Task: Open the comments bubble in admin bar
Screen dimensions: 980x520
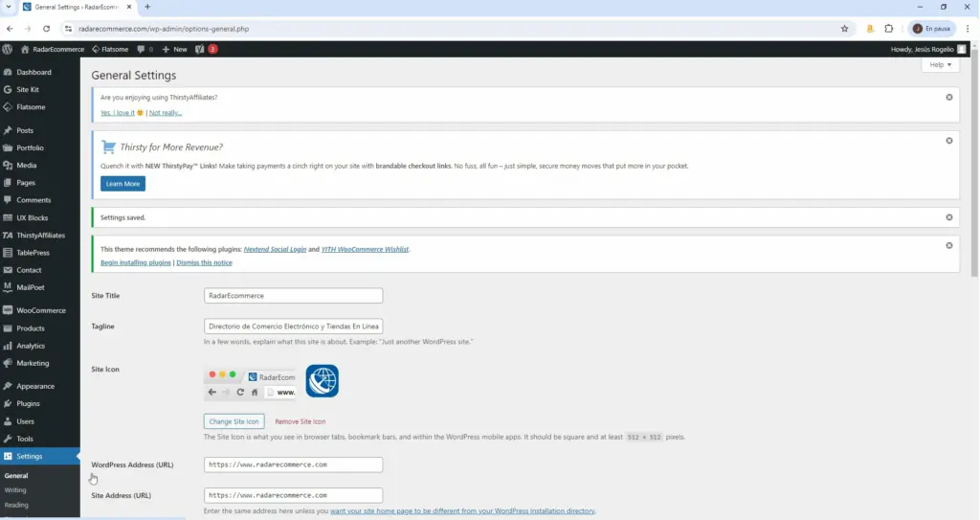Action: click(145, 49)
